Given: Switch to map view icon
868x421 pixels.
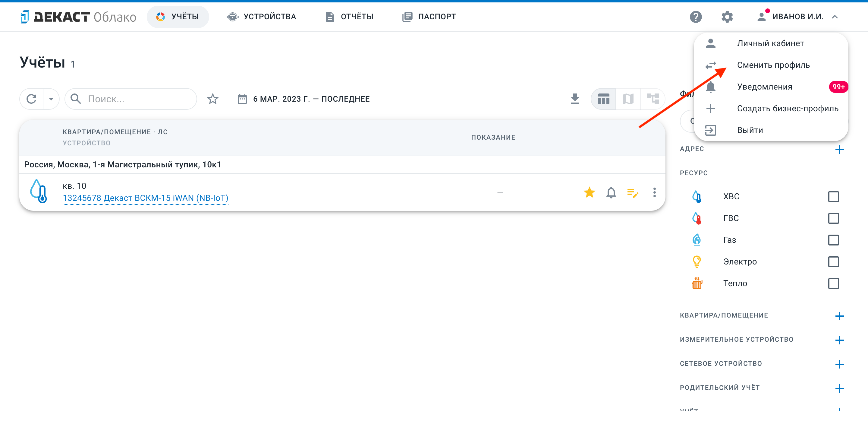Looking at the screenshot, I should [x=628, y=99].
